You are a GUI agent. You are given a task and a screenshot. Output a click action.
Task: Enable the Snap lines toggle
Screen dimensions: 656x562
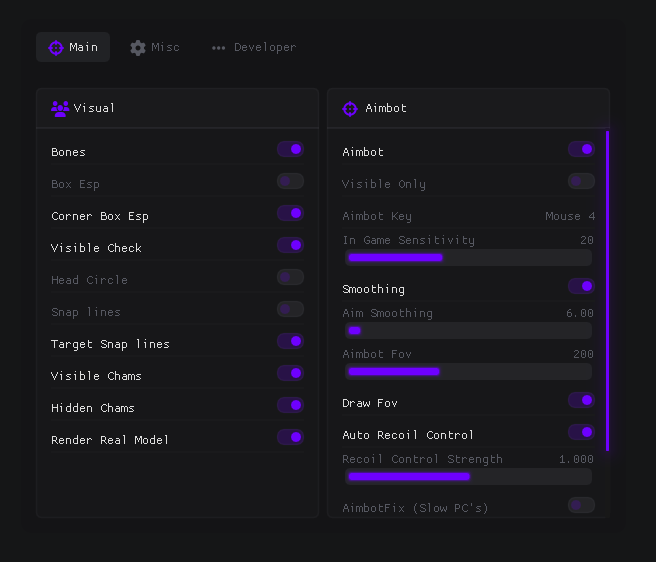pos(290,309)
